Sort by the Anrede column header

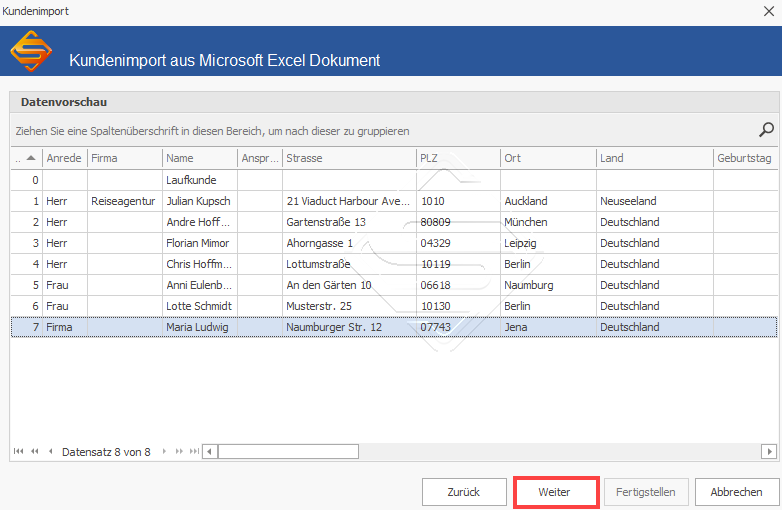point(65,159)
